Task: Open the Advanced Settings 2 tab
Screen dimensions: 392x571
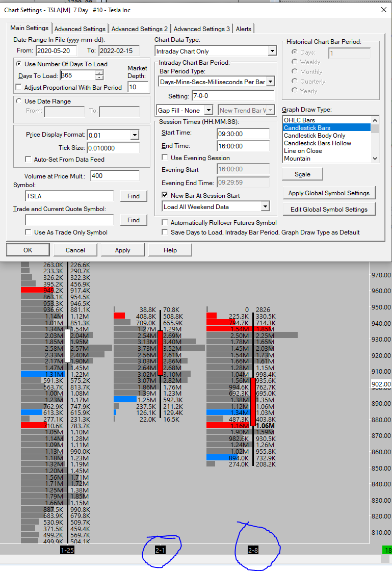Action: (139, 29)
